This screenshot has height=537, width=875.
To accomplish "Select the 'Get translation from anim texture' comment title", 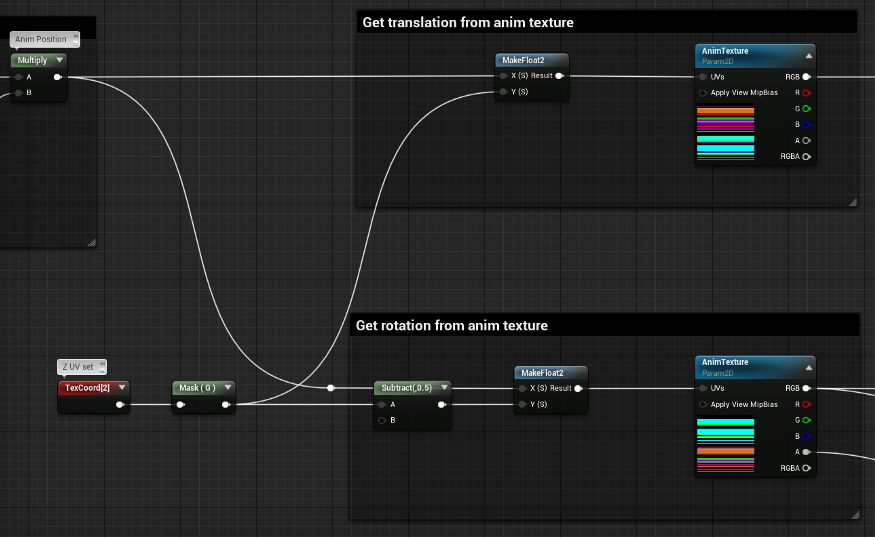I will click(x=468, y=22).
